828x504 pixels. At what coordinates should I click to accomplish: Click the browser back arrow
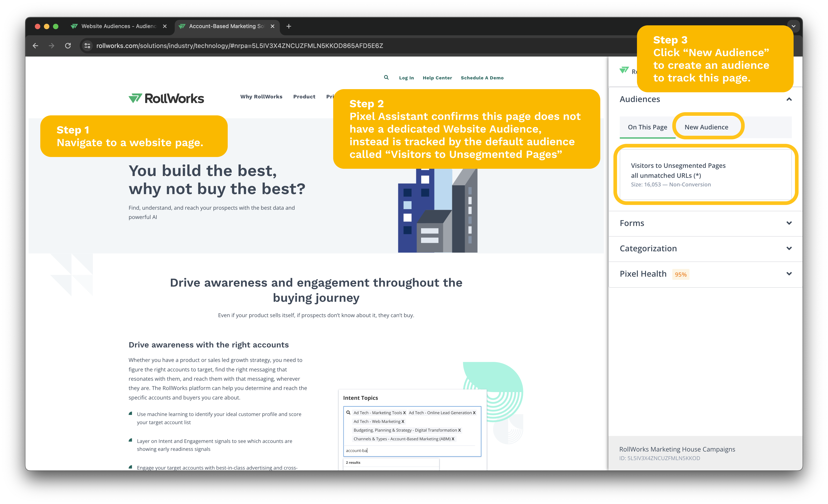click(x=35, y=46)
